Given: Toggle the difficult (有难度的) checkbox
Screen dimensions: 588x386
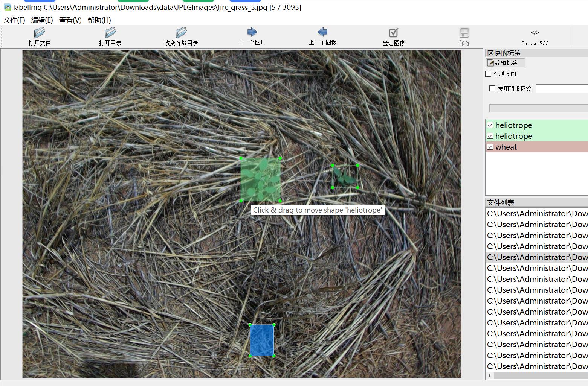Looking at the screenshot, I should click(489, 74).
